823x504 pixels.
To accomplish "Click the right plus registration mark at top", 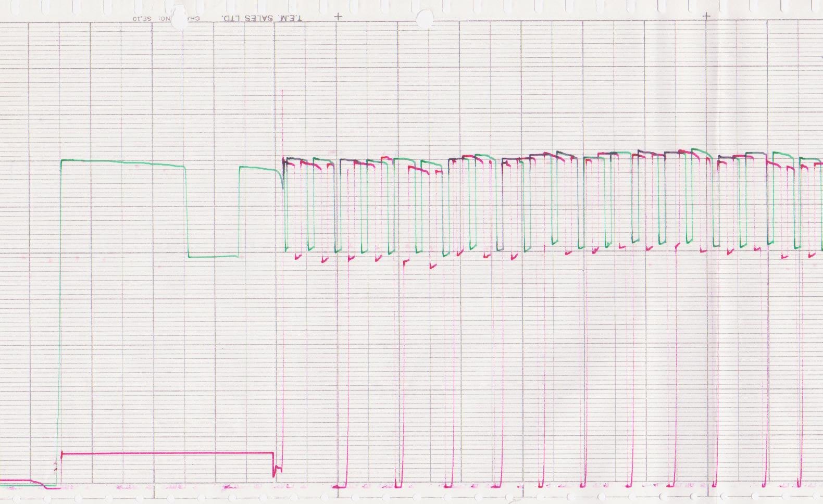I will (x=707, y=16).
